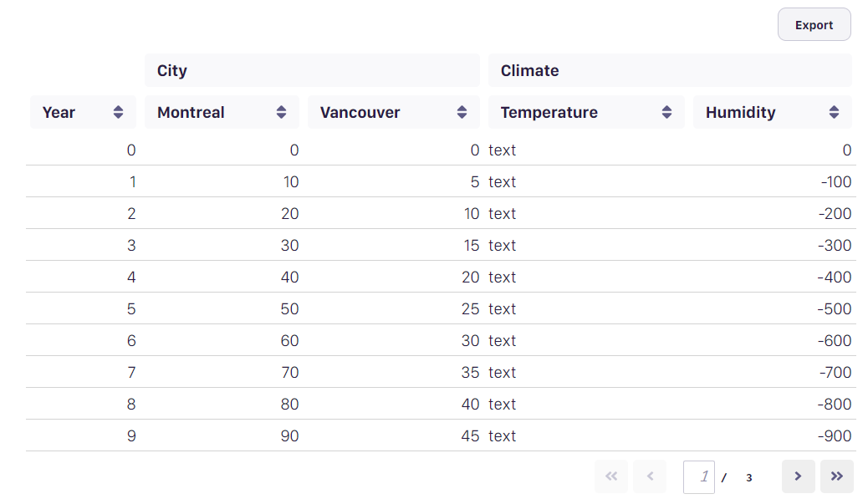Export the table data
868x499 pixels.
point(814,25)
